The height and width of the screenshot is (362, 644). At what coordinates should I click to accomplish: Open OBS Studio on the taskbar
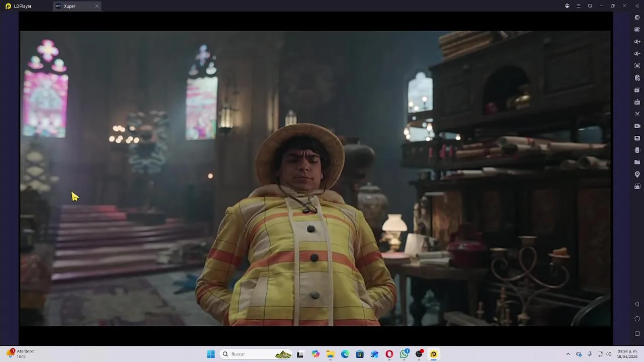(419, 354)
